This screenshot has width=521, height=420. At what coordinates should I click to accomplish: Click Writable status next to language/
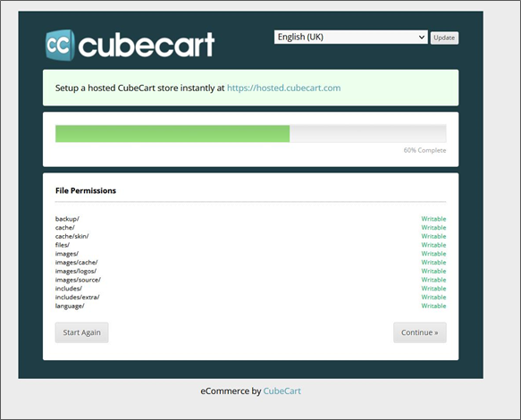pyautogui.click(x=433, y=306)
